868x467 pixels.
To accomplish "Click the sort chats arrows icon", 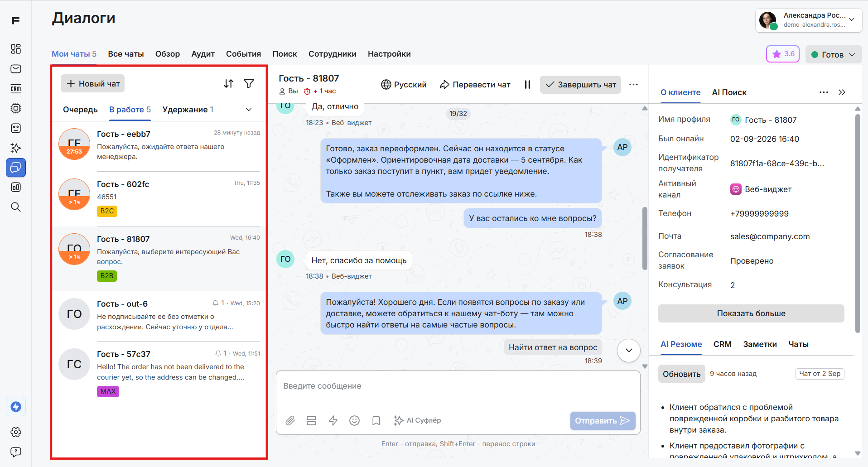I will click(228, 84).
